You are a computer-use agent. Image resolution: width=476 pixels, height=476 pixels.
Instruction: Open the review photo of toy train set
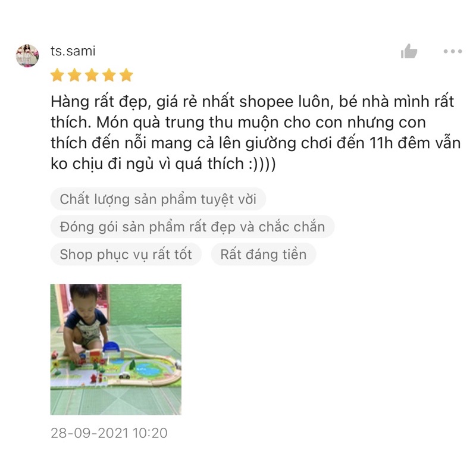tap(116, 349)
